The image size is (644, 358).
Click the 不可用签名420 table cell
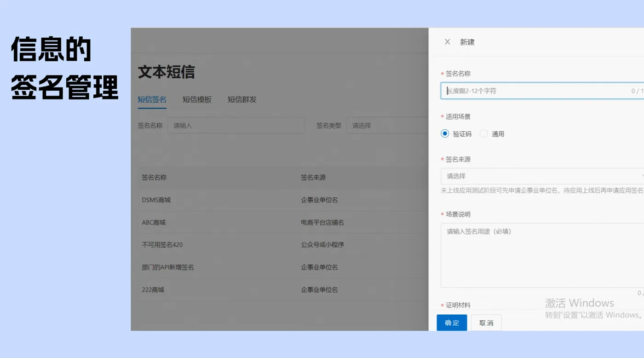click(162, 244)
